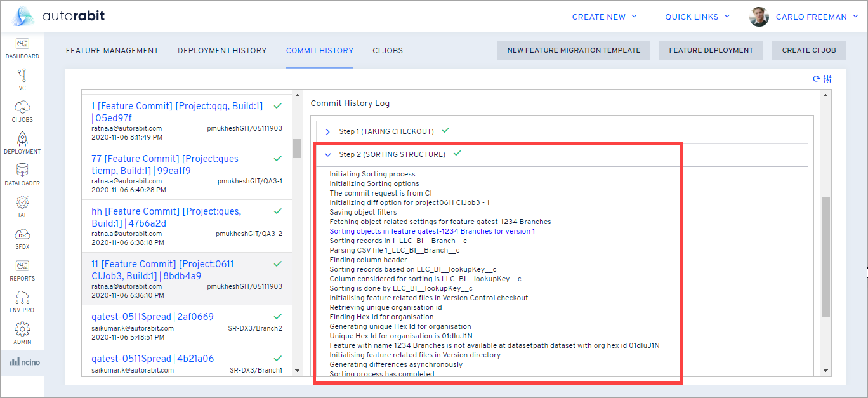
Task: Switch to the FEATURE MANAGEMENT tab
Action: tap(112, 50)
